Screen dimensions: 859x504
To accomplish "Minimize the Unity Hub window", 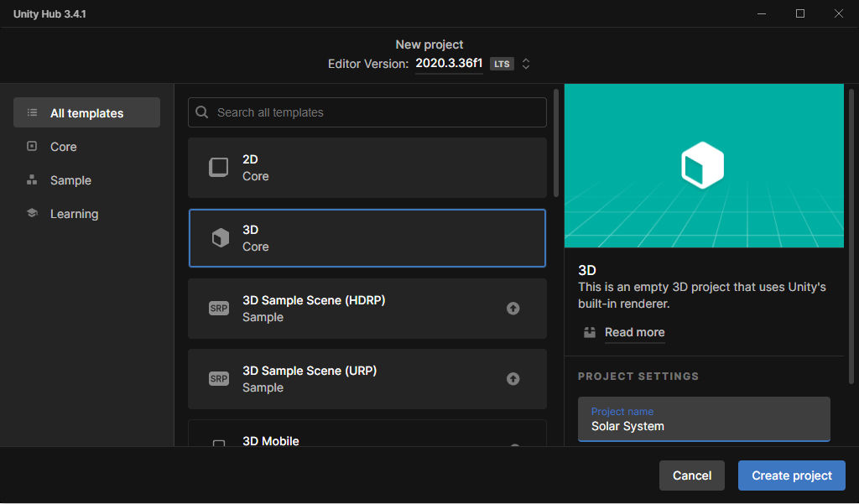I will point(762,13).
